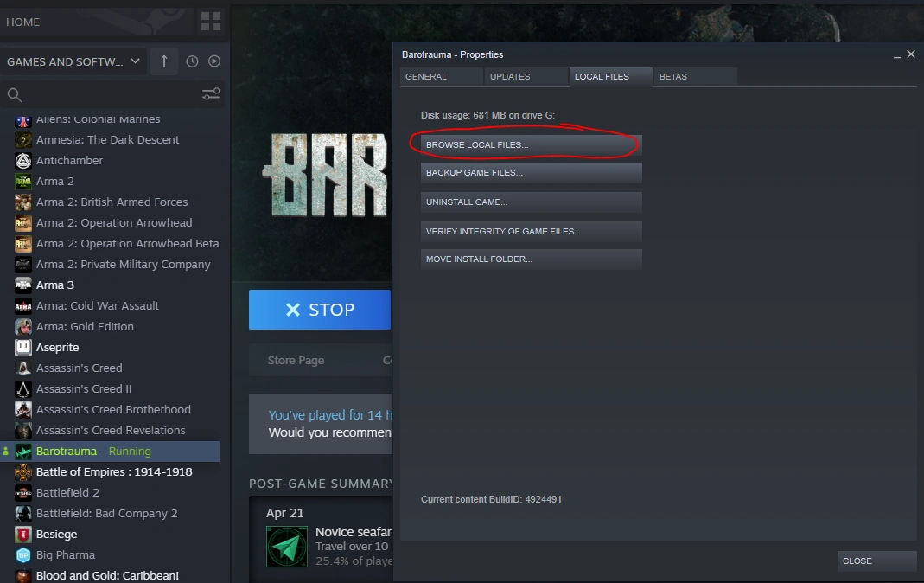The height and width of the screenshot is (583, 924).
Task: Click Arma 2: British Armed Forces icon
Action: pyautogui.click(x=23, y=202)
